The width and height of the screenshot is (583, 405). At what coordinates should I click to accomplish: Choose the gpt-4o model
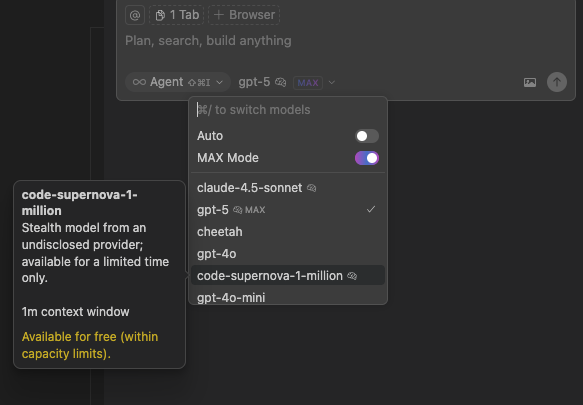[x=288, y=254]
